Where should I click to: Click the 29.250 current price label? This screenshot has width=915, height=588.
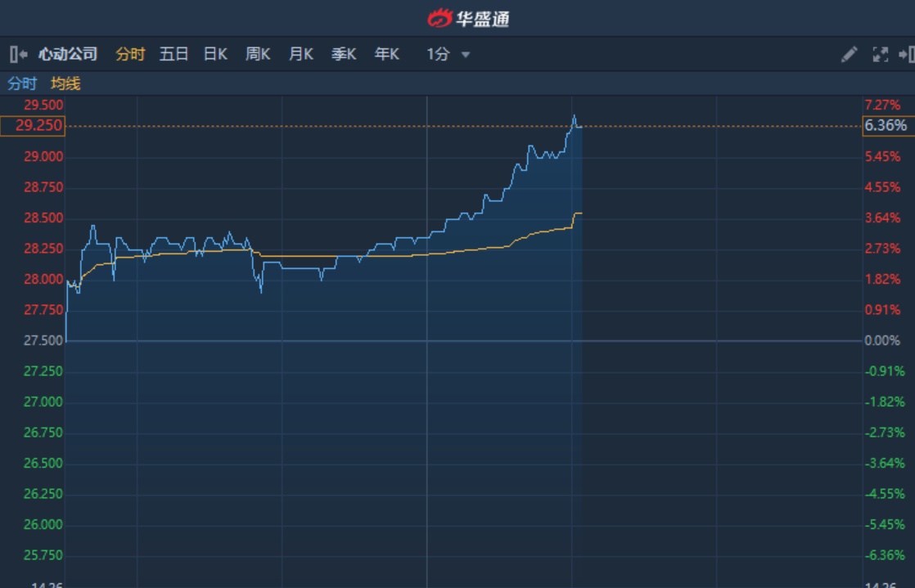33,126
